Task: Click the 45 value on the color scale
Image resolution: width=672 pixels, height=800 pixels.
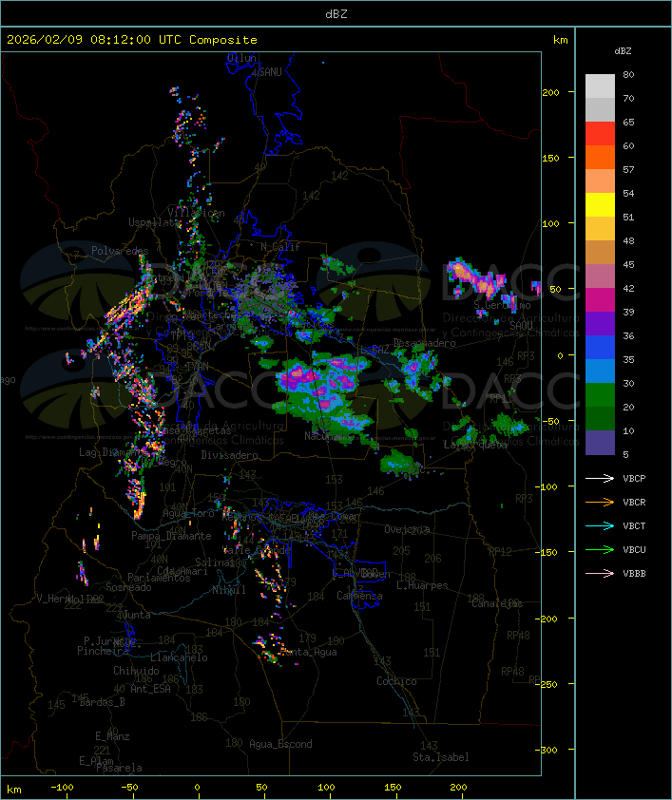Action: coord(628,264)
